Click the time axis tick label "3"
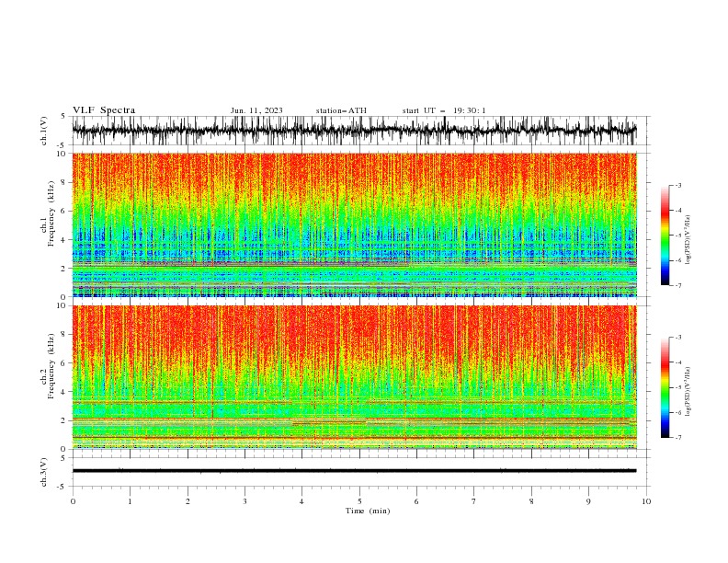 (x=245, y=501)
